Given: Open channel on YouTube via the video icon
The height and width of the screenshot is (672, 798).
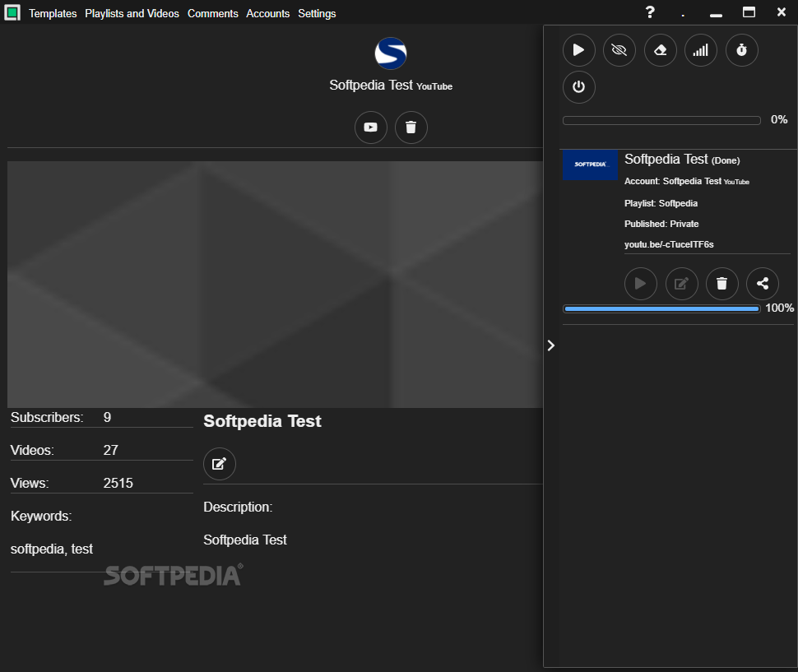Looking at the screenshot, I should [370, 127].
